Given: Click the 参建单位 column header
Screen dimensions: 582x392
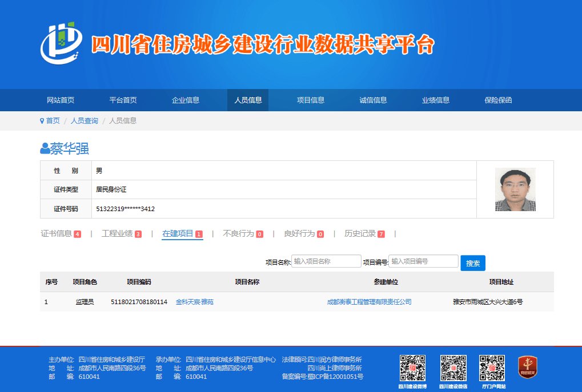Looking at the screenshot, I should coord(386,282).
